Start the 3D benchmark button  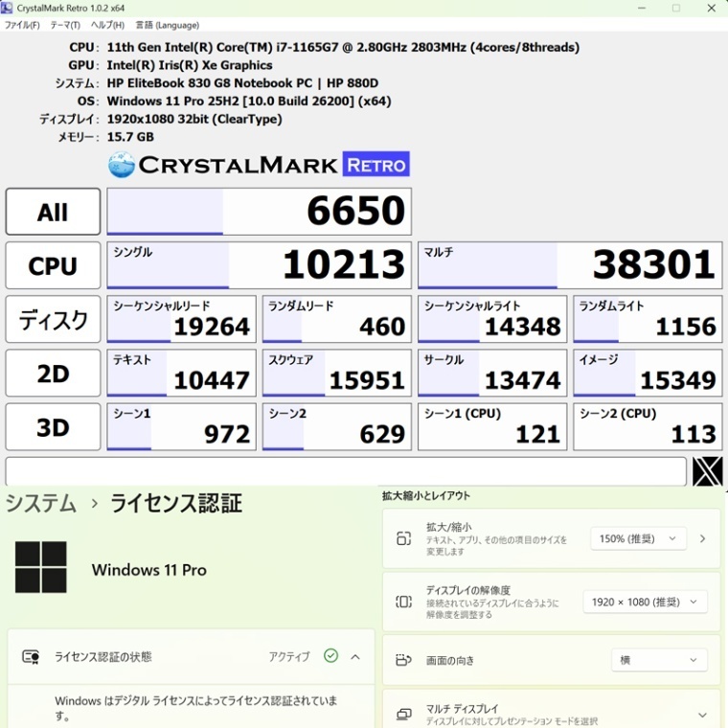(53, 427)
